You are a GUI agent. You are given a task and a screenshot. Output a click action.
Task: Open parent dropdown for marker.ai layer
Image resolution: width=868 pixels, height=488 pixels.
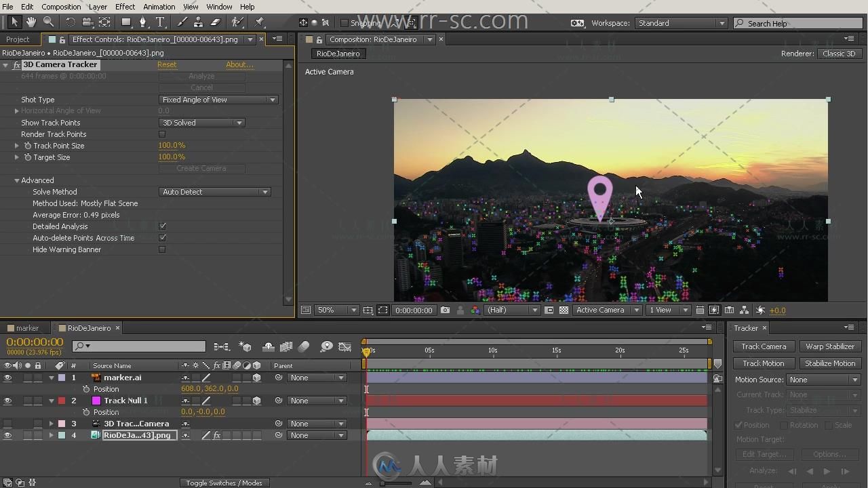(x=317, y=378)
